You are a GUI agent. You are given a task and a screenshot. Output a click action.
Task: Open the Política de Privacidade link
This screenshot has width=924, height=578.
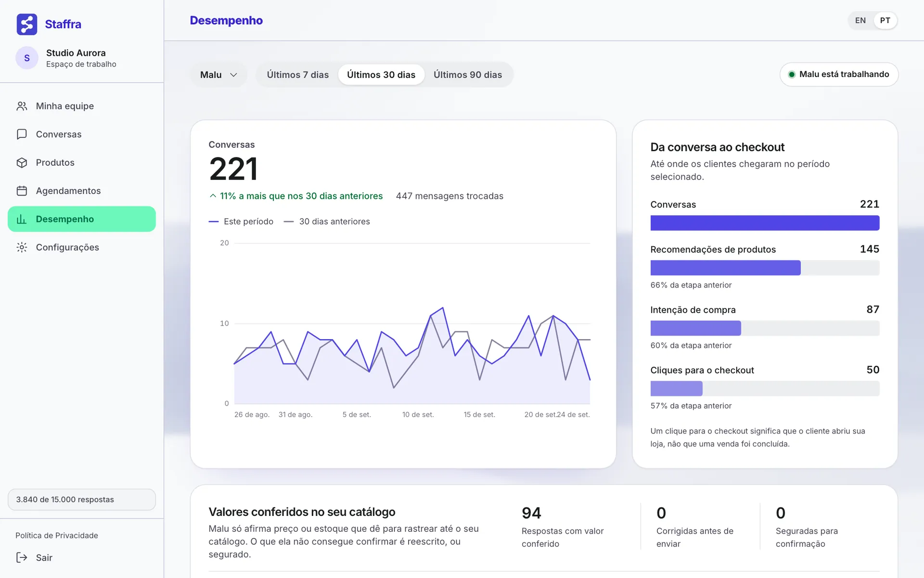(57, 535)
